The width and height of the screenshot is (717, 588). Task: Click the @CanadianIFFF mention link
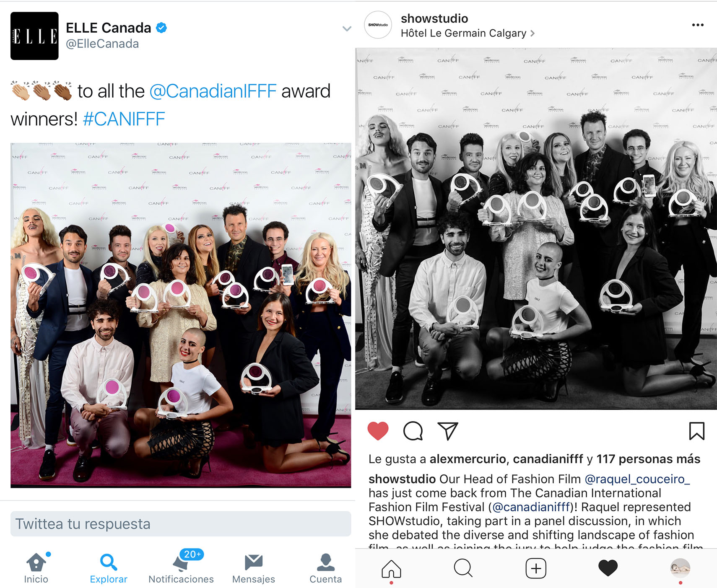(x=213, y=91)
